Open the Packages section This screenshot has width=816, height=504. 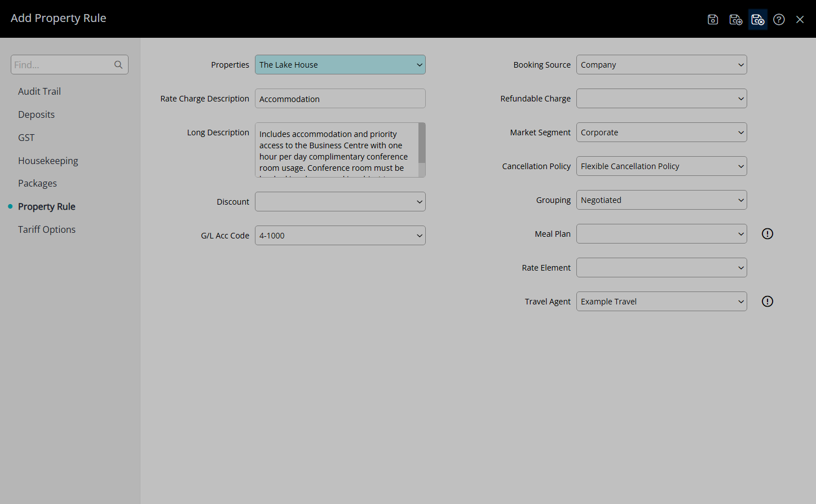(x=37, y=183)
